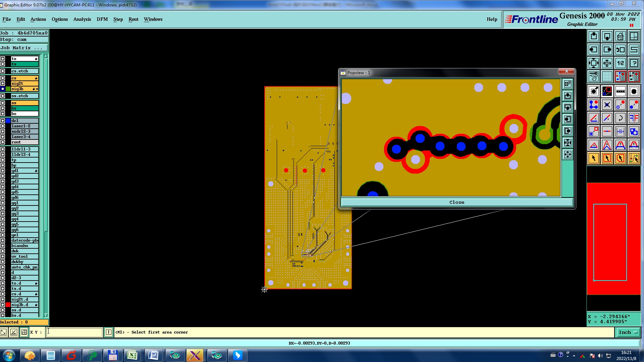This screenshot has width=644, height=362.
Task: Click the delete feature X tool
Action: click(x=607, y=105)
